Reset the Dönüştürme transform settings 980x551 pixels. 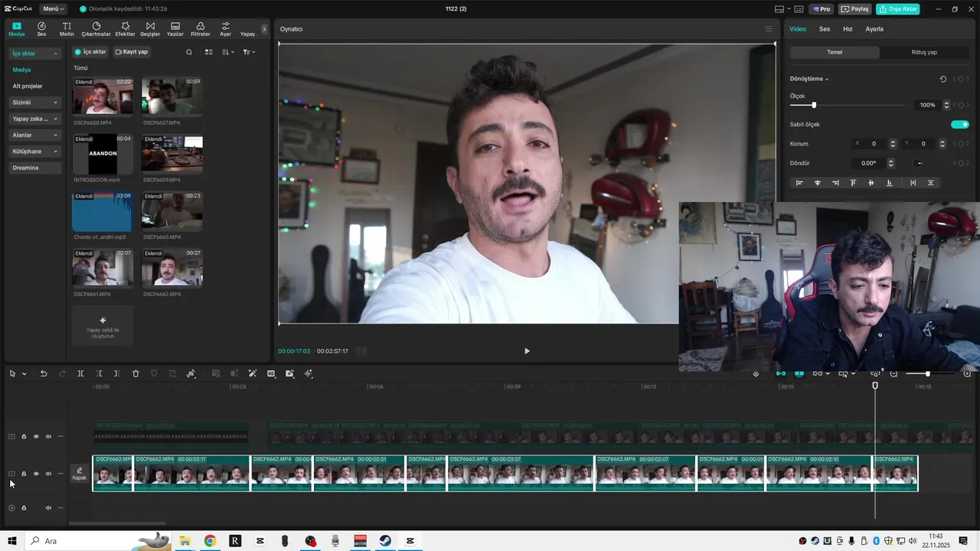pyautogui.click(x=943, y=79)
